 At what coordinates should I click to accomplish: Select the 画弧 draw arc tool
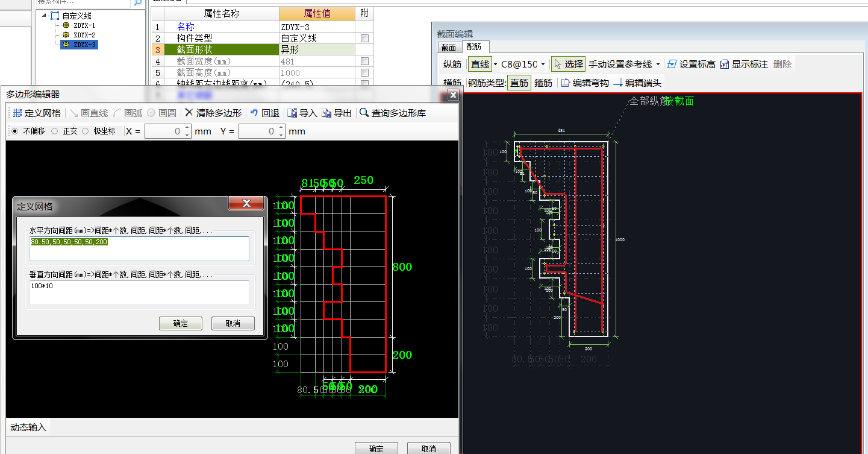pyautogui.click(x=127, y=113)
